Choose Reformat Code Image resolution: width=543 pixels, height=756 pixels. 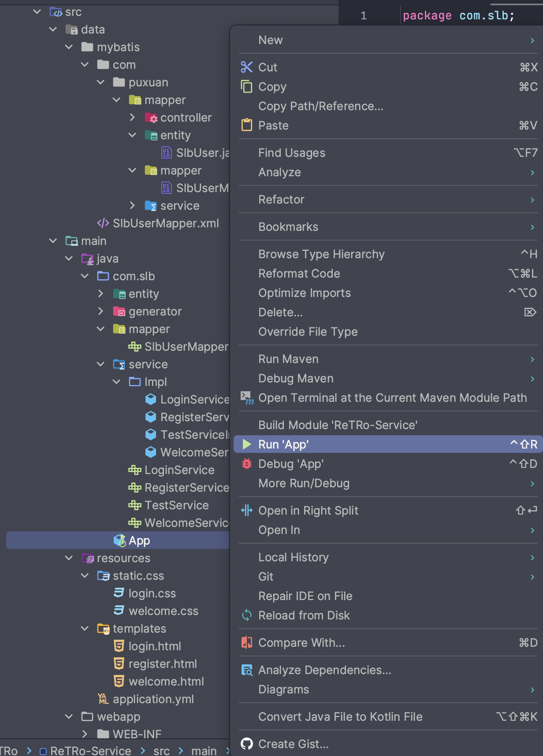point(388,274)
